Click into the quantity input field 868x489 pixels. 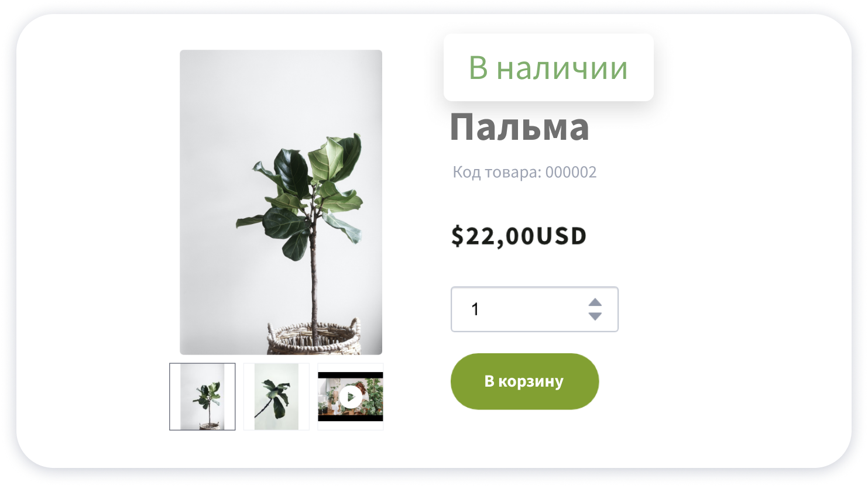click(x=534, y=309)
